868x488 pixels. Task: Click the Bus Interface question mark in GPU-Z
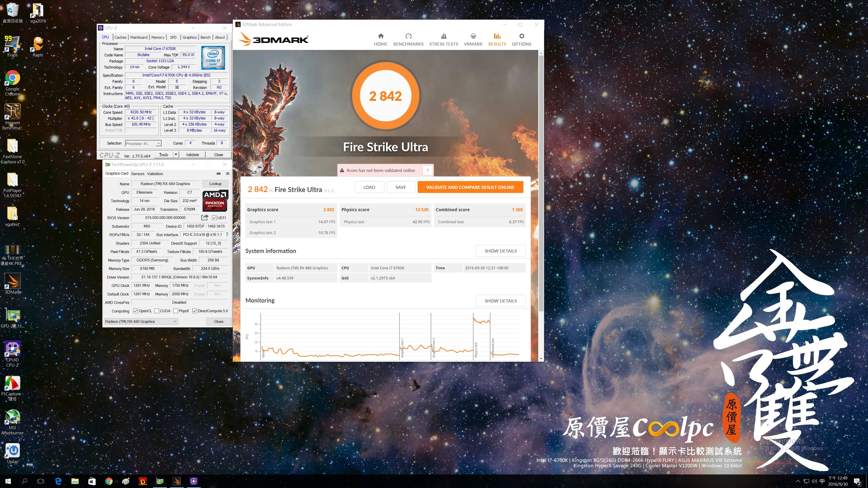[227, 235]
